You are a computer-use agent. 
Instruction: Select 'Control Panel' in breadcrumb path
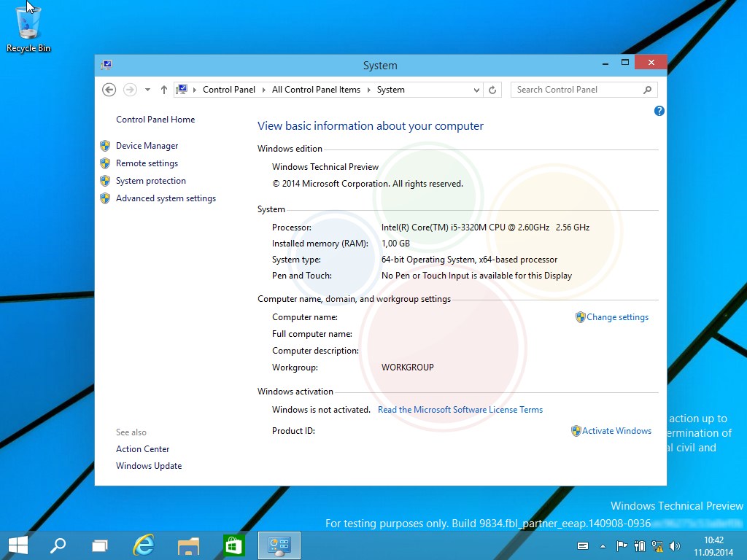click(x=229, y=90)
